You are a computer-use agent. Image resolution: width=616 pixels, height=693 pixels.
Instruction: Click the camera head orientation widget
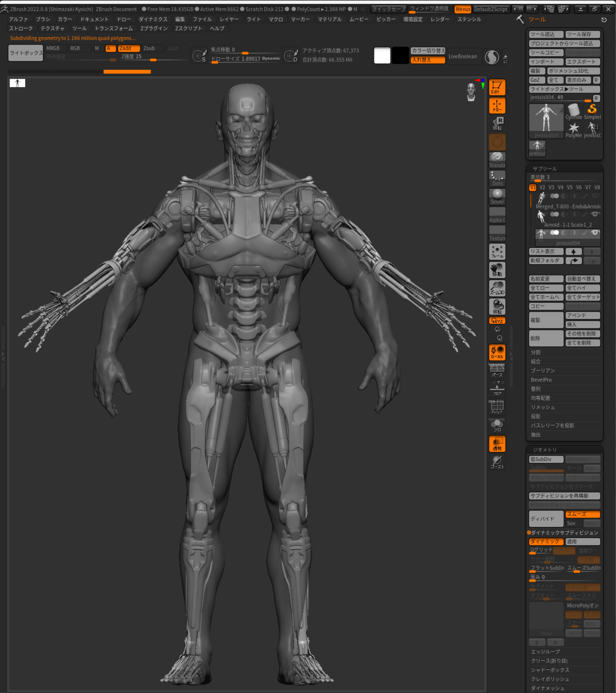pos(471,92)
